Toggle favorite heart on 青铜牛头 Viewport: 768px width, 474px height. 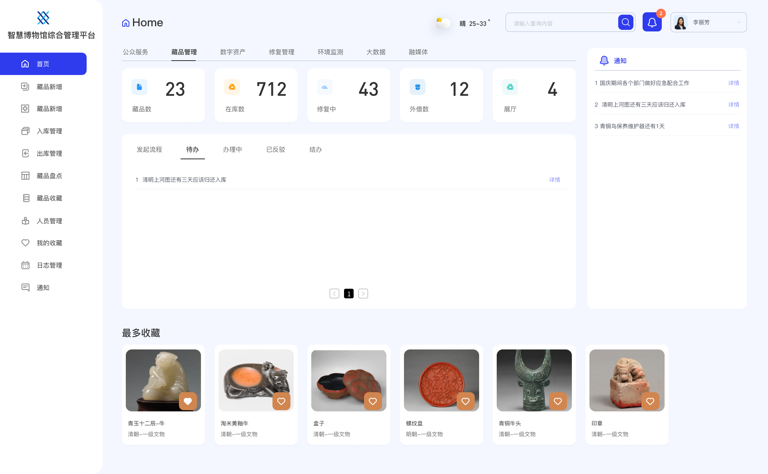coord(558,401)
